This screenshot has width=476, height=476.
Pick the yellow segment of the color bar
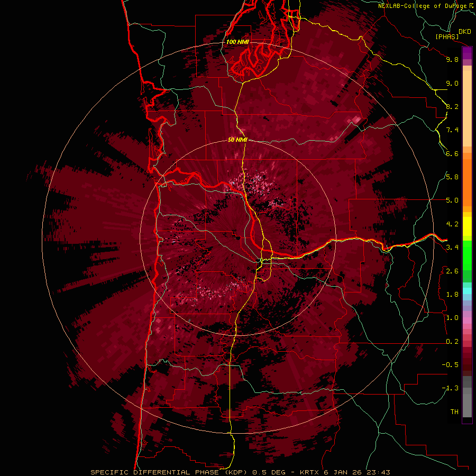(467, 226)
